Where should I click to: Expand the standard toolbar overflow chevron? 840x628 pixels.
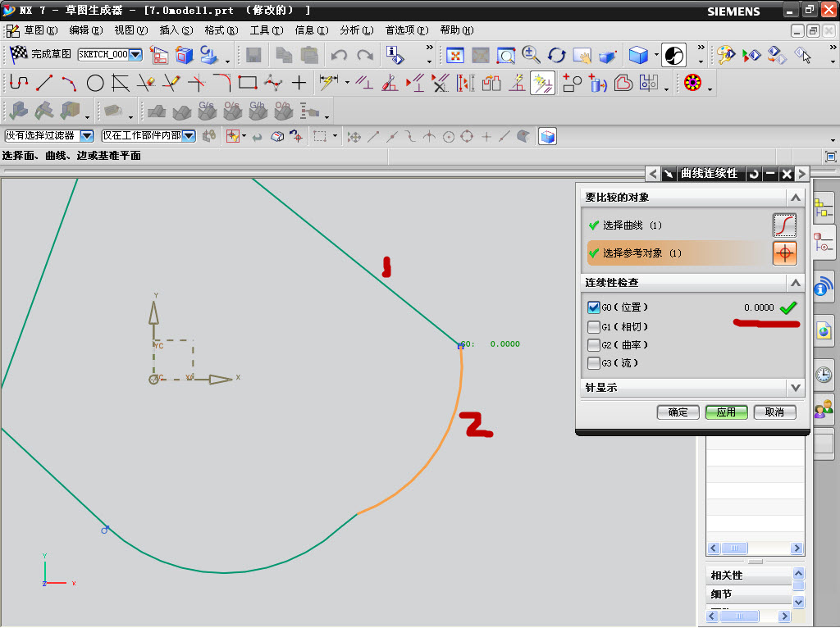(429, 48)
